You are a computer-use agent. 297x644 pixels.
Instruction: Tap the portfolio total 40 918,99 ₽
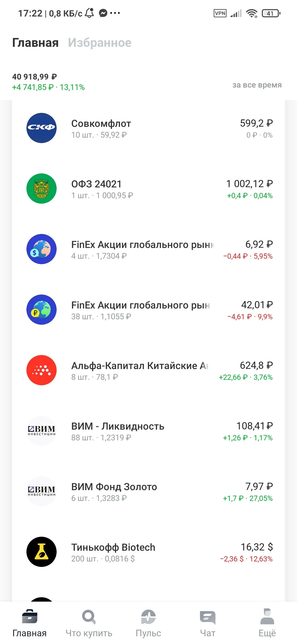(34, 77)
